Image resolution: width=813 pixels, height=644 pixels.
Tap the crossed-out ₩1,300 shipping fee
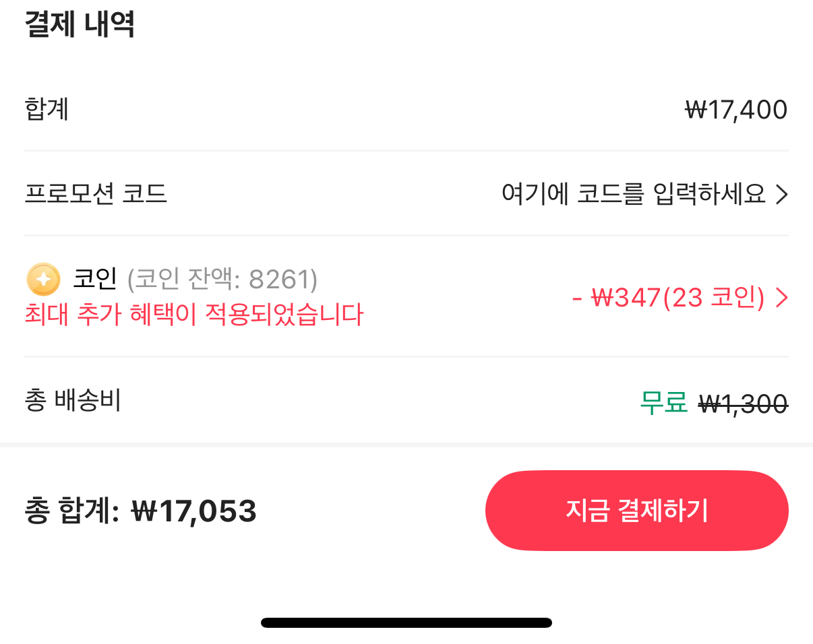click(x=743, y=404)
